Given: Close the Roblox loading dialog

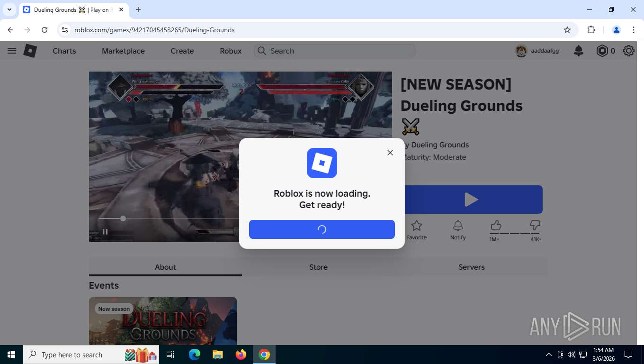Looking at the screenshot, I should [x=390, y=153].
